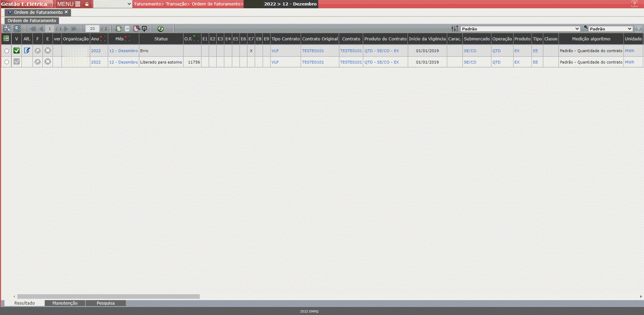
Task: Click the edit pencil icon in the Erro row
Action: (x=27, y=51)
